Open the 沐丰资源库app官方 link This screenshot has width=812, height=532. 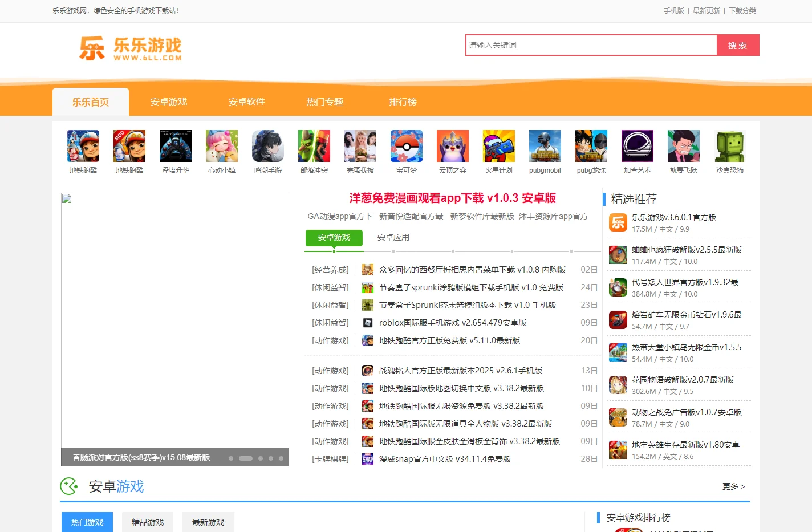pos(553,216)
